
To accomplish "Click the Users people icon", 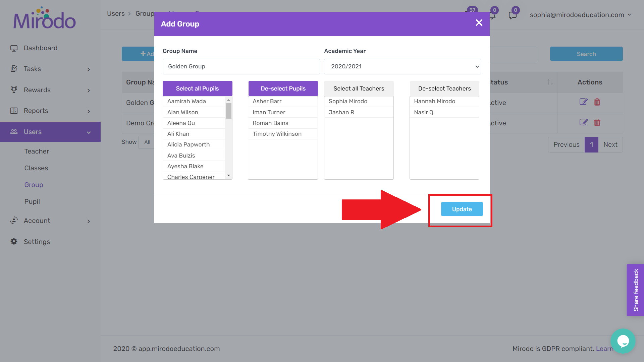I will (14, 131).
